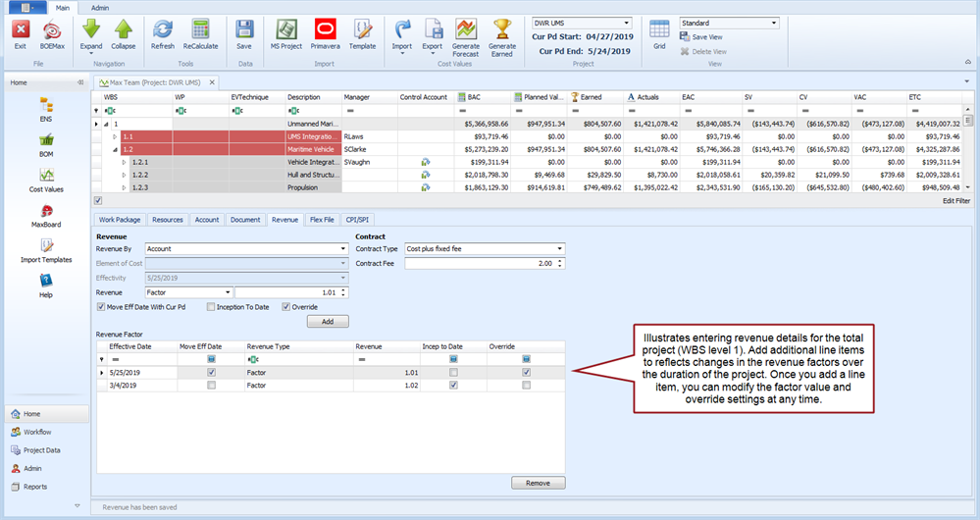
Task: Uncheck the Override checkbox above Add
Action: 286,307
